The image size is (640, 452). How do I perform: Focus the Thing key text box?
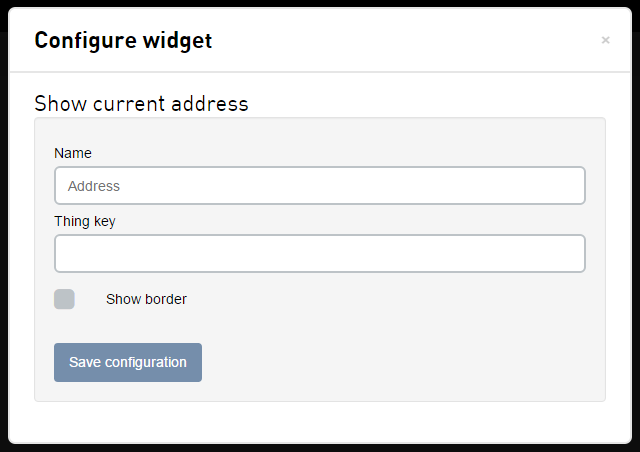(x=319, y=254)
